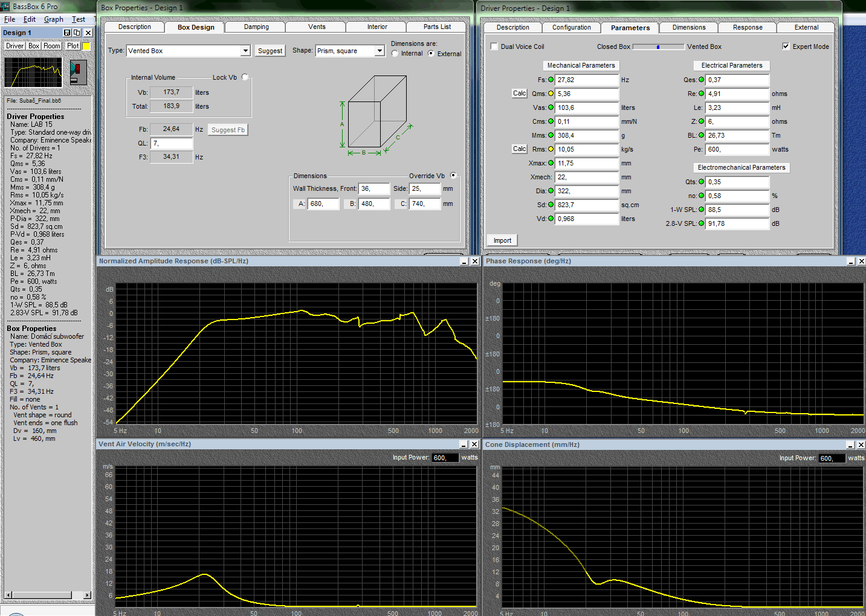866x616 pixels.
Task: Open the External tab in Driver Properties
Action: [806, 28]
